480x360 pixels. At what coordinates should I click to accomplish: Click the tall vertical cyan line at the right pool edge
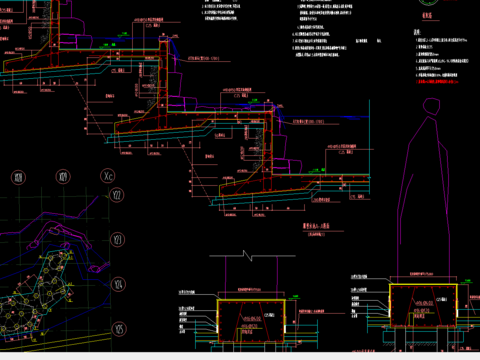tap(369, 137)
